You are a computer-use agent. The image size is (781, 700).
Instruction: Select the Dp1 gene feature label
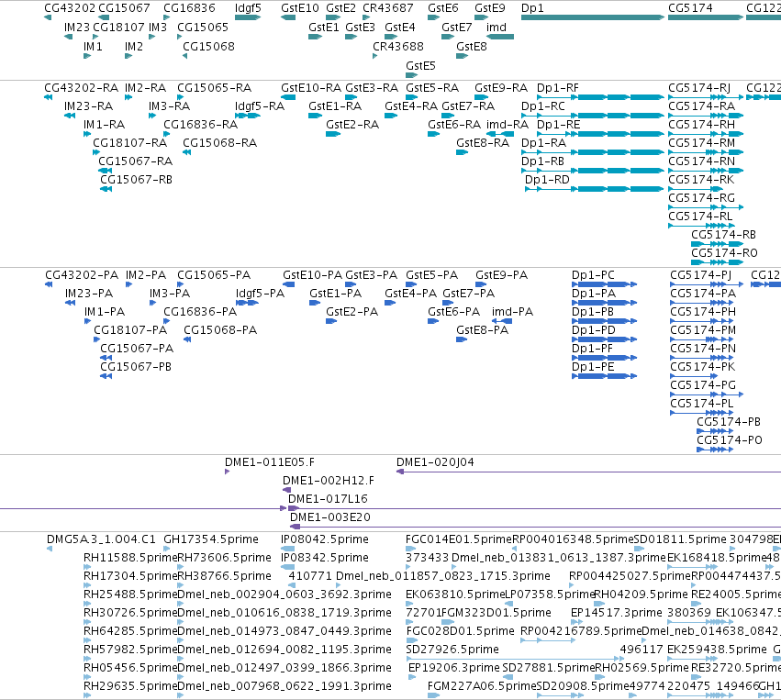coord(532,8)
